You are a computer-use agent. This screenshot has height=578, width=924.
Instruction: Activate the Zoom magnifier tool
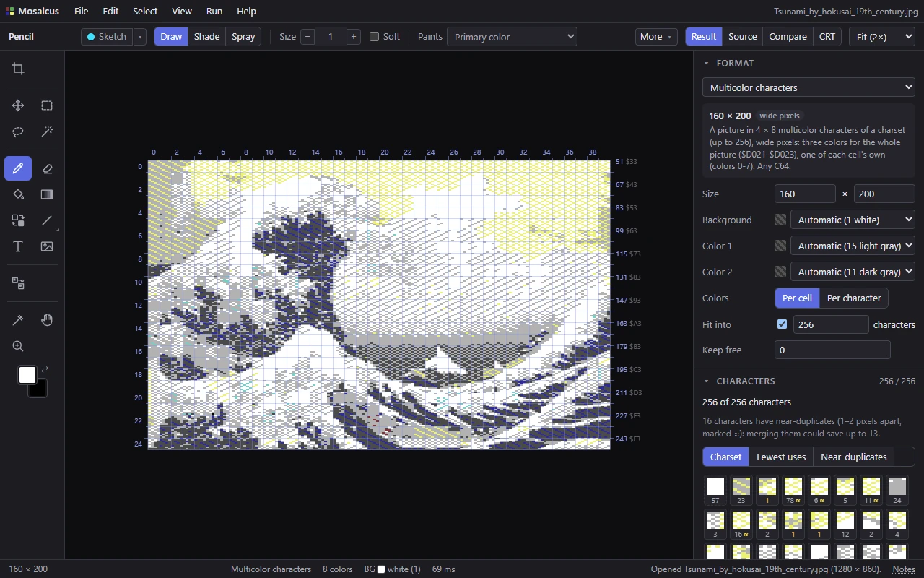coord(18,346)
